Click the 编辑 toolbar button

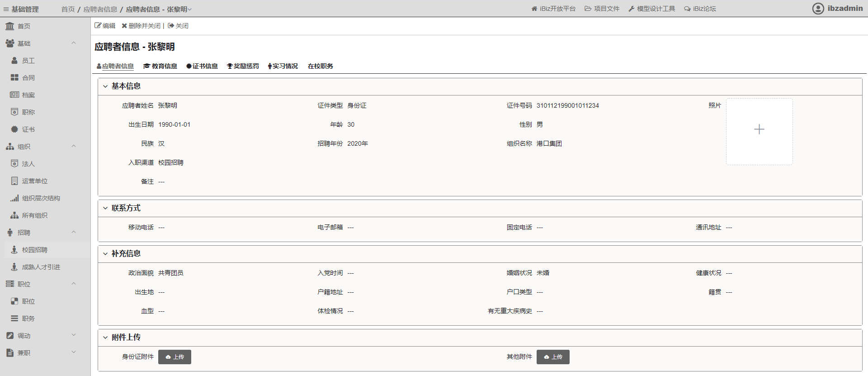coord(105,26)
